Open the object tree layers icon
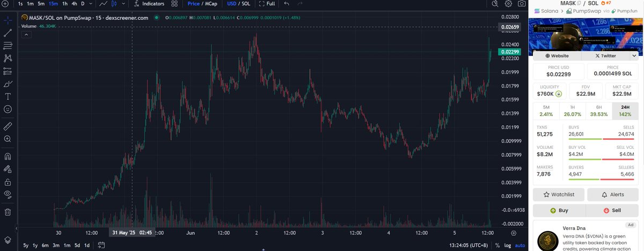 tap(8, 240)
